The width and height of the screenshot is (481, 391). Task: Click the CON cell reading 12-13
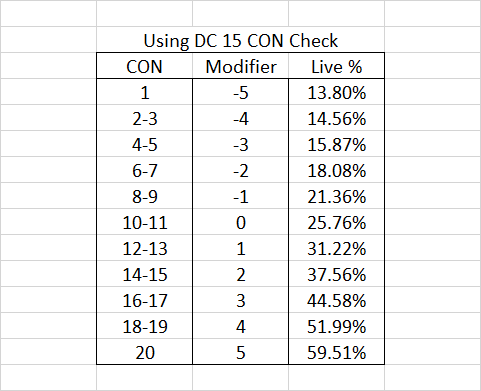coord(144,248)
